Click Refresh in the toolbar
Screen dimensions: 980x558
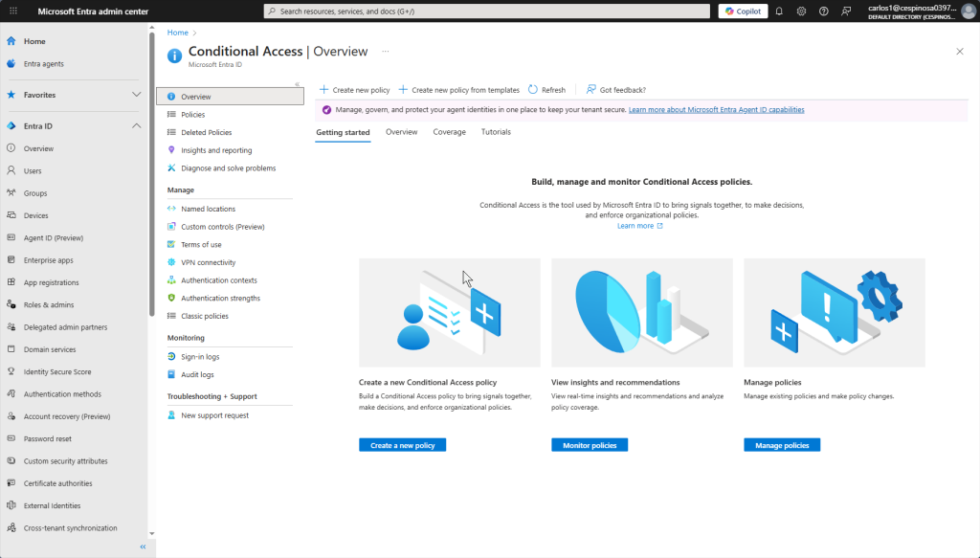pos(546,90)
